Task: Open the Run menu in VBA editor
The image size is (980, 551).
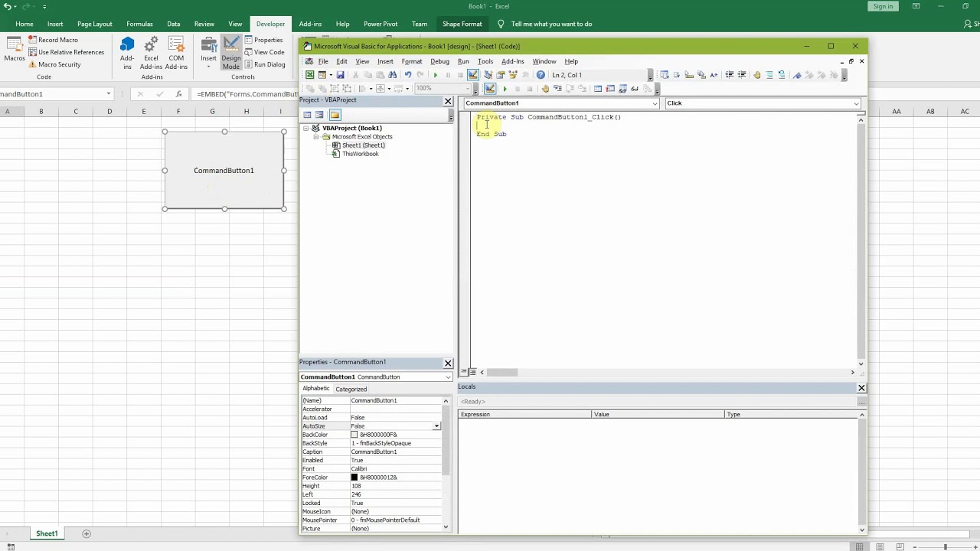Action: click(x=463, y=61)
